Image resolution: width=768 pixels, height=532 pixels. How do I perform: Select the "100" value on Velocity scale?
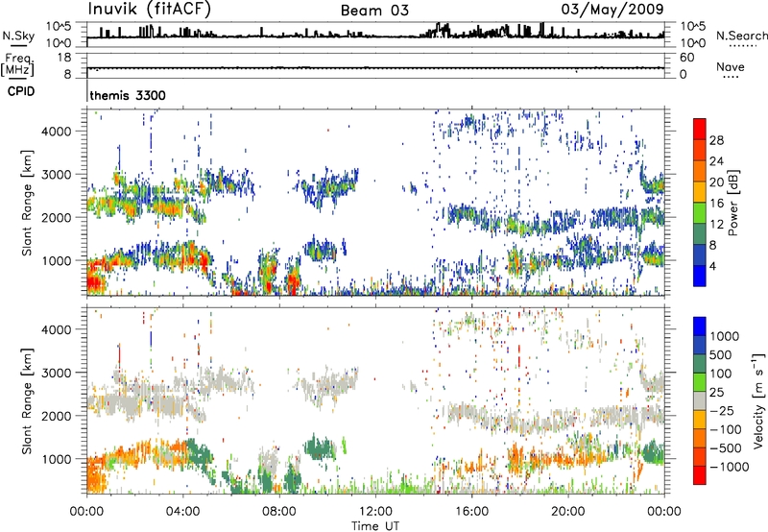[x=721, y=374]
